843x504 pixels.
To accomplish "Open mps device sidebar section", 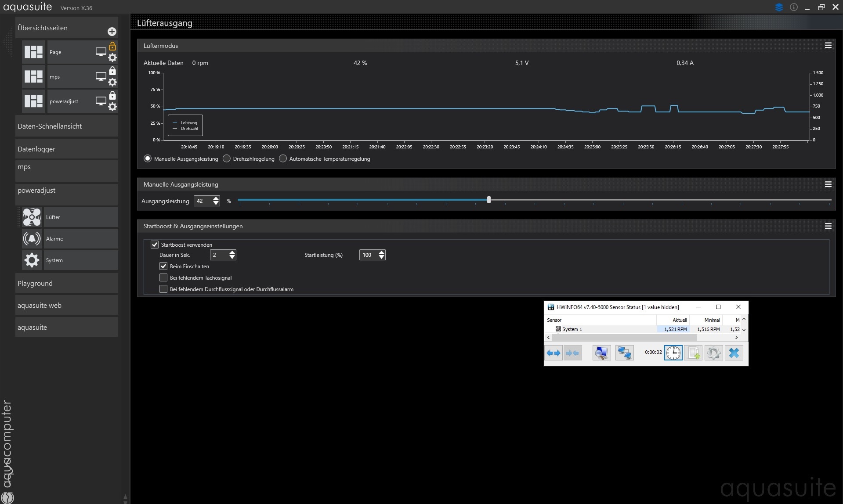I will (x=67, y=171).
